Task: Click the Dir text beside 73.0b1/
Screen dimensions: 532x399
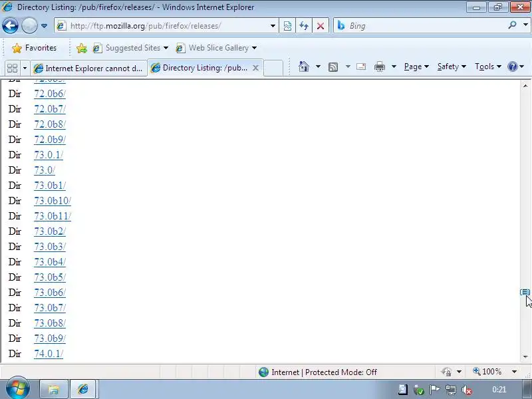Action: [x=15, y=186]
